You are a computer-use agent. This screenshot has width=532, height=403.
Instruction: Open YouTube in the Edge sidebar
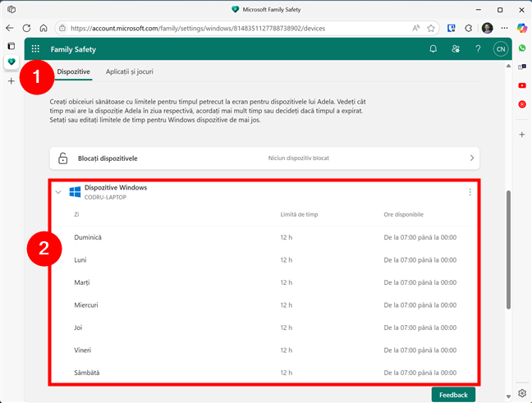(522, 85)
